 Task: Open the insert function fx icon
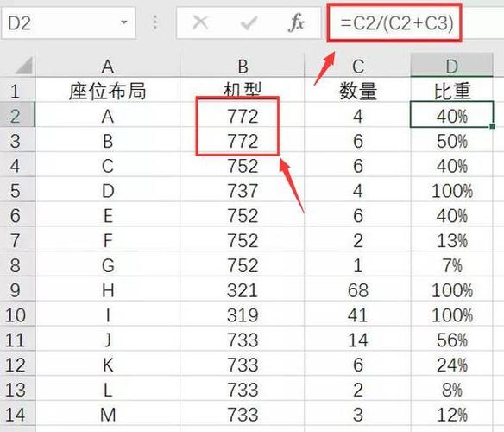pyautogui.click(x=296, y=22)
